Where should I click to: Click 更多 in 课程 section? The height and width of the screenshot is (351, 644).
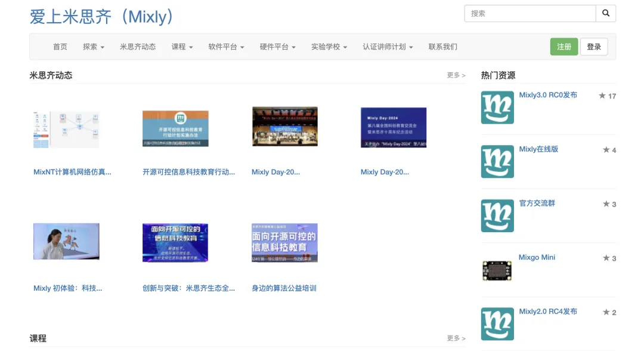pyautogui.click(x=456, y=338)
